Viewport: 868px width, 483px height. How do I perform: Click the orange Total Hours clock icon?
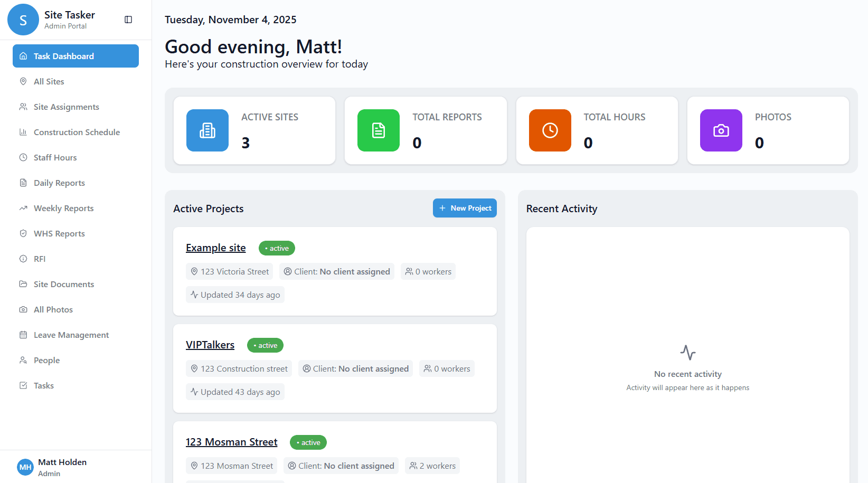coord(550,130)
